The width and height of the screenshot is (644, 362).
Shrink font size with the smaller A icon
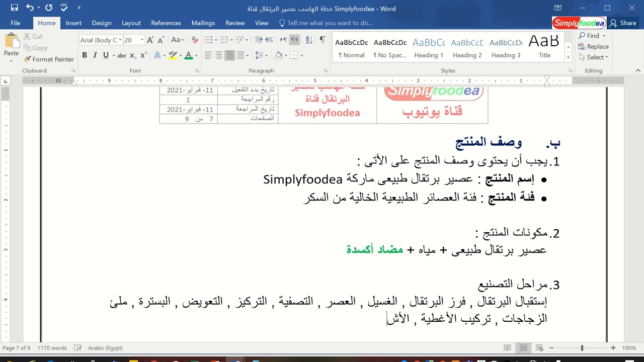(161, 40)
